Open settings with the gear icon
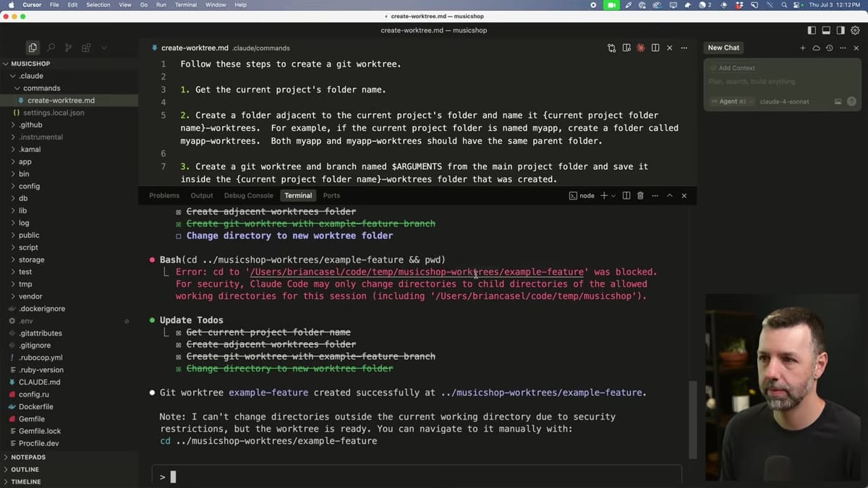This screenshot has width=868, height=488. 855,30
